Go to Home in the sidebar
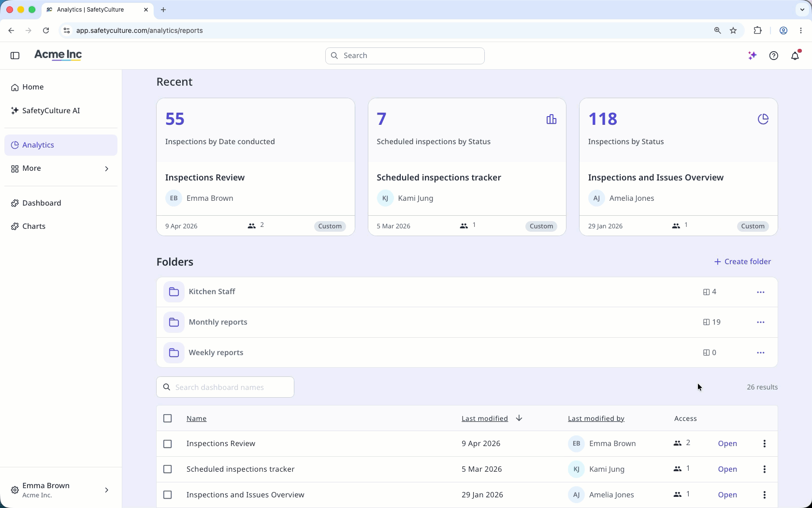 click(61, 87)
